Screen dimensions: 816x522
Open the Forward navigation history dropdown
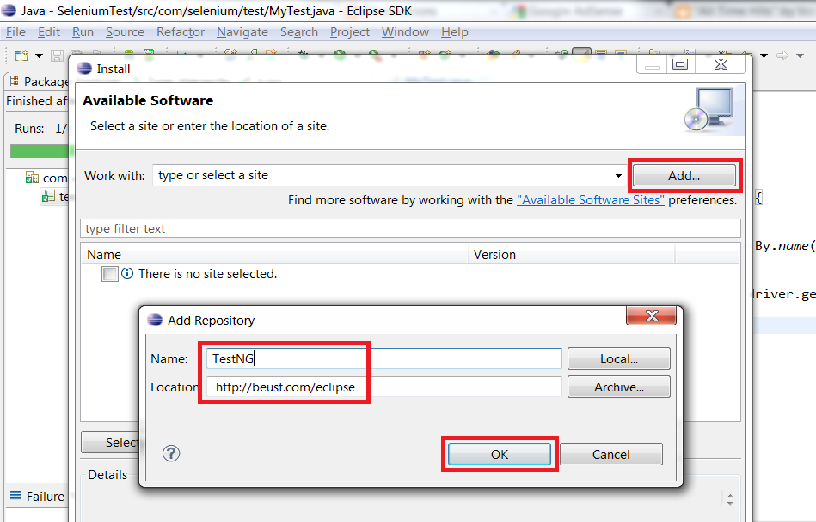point(800,55)
